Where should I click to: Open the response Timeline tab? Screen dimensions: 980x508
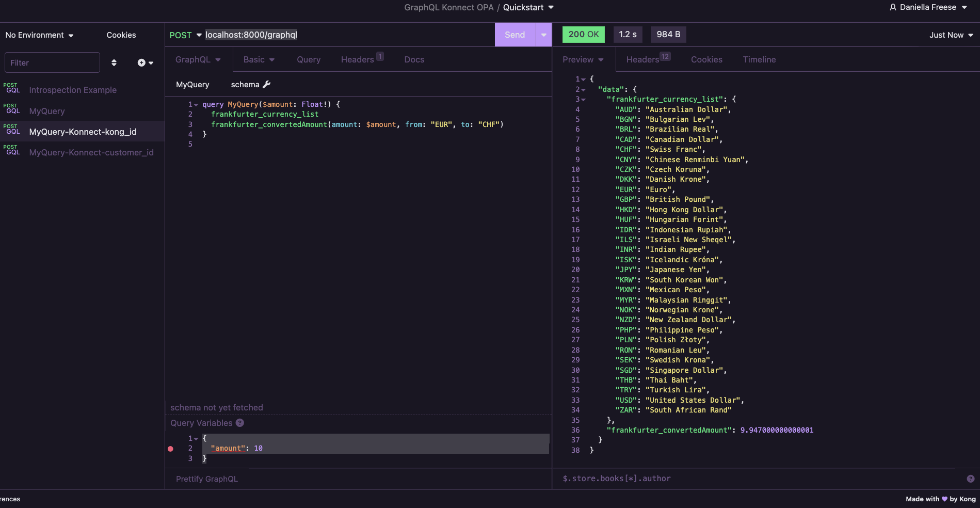click(759, 59)
